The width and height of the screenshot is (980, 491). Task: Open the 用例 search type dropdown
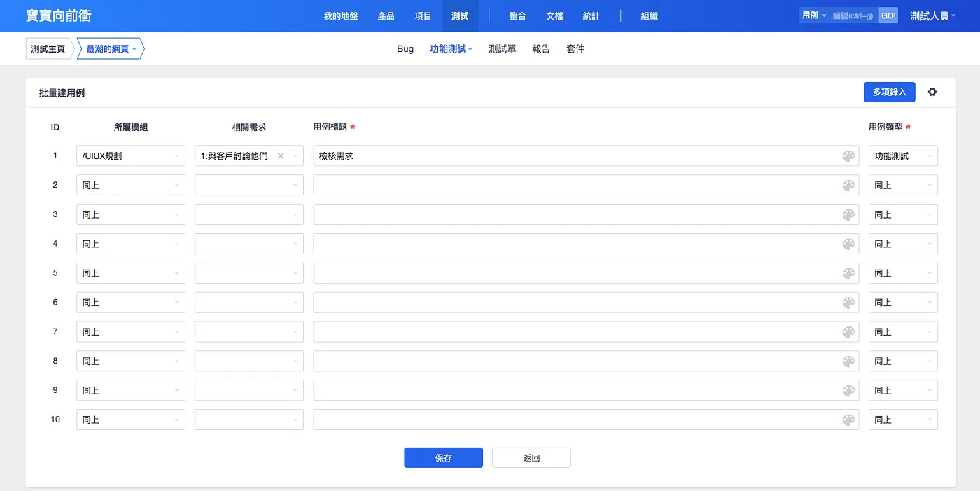tap(814, 15)
